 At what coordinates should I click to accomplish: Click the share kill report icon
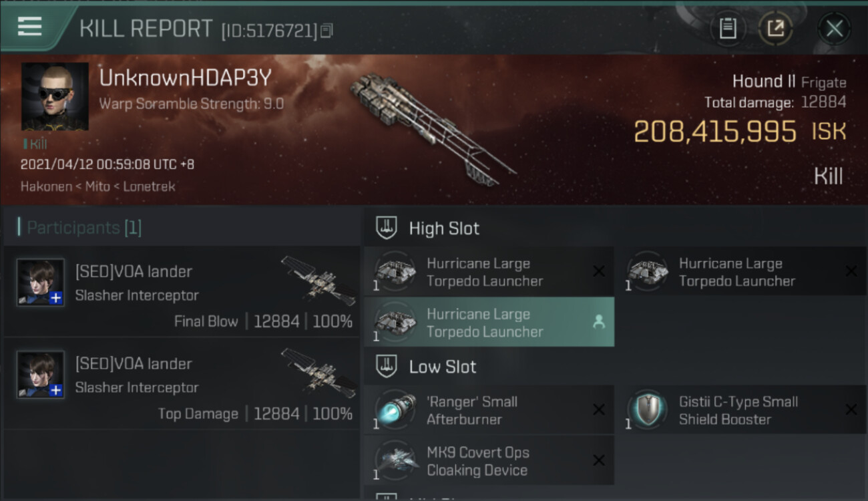point(775,28)
